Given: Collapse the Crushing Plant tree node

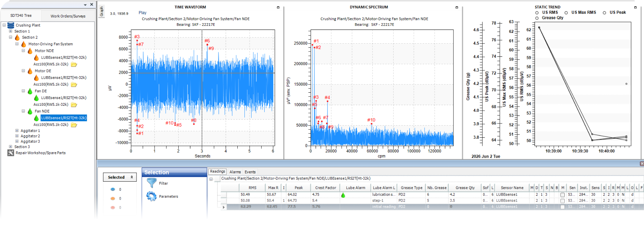Looking at the screenshot, I should click(4, 25).
